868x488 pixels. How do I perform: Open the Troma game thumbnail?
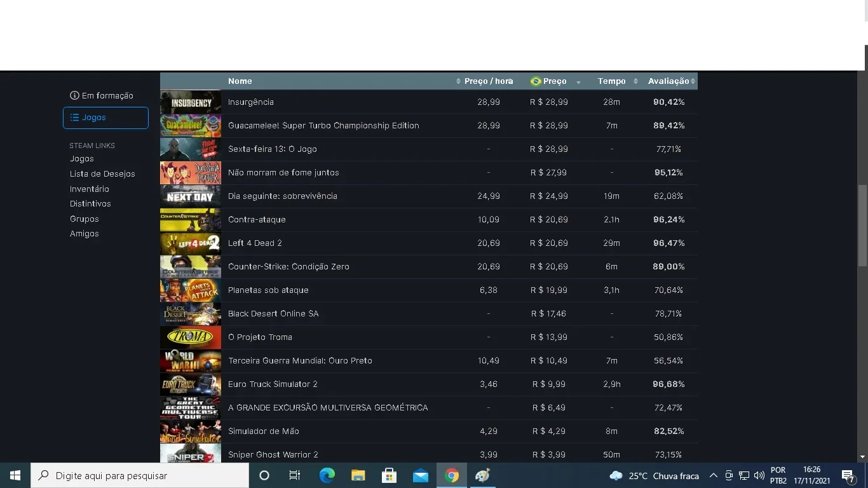pos(191,337)
